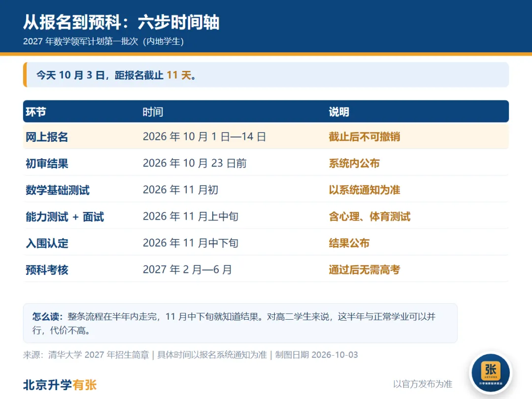Click the date 2026 年 11 月上中旬
Image resolution: width=532 pixels, height=399 pixels.
(x=190, y=216)
